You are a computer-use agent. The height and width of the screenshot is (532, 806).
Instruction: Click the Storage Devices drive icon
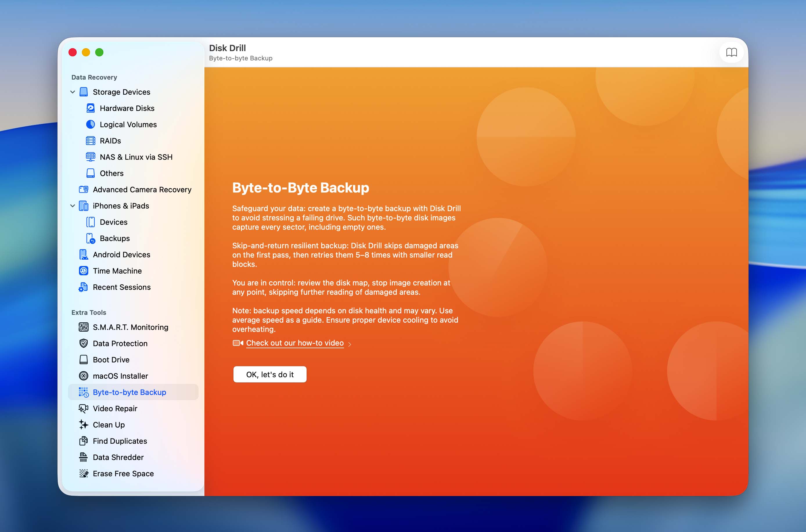coord(83,92)
